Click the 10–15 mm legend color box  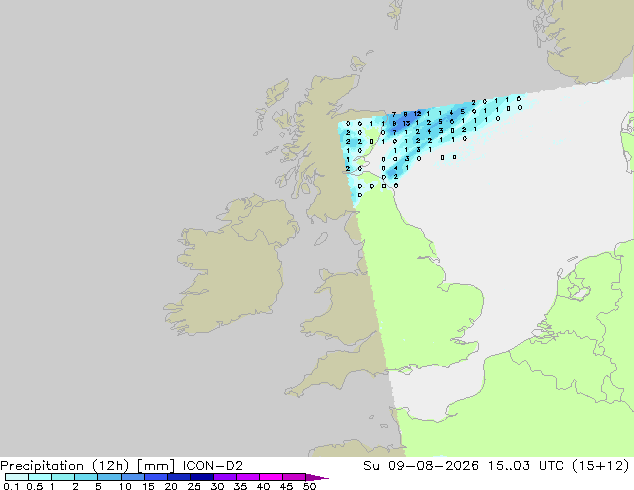click(132, 477)
